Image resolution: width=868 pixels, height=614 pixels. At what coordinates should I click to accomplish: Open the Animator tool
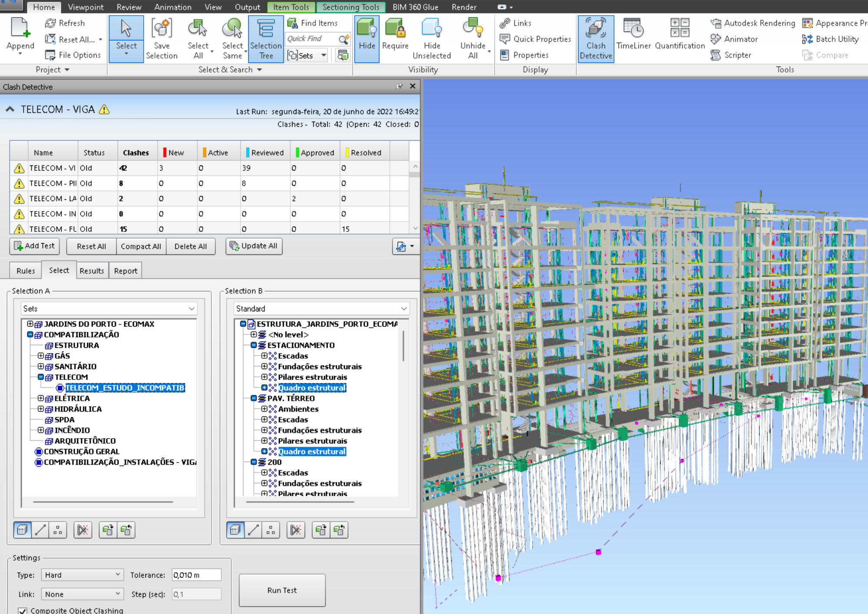point(734,39)
